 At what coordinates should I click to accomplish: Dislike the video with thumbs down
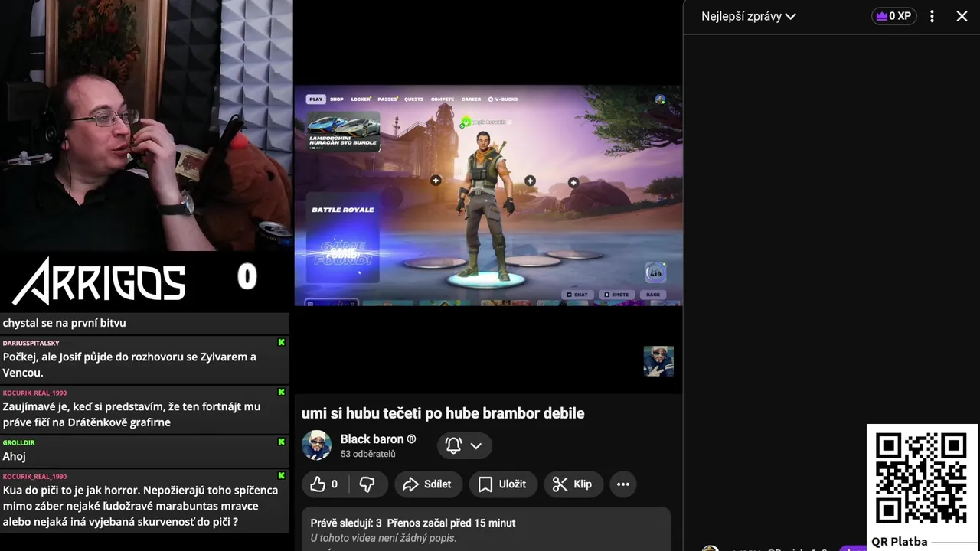point(367,484)
